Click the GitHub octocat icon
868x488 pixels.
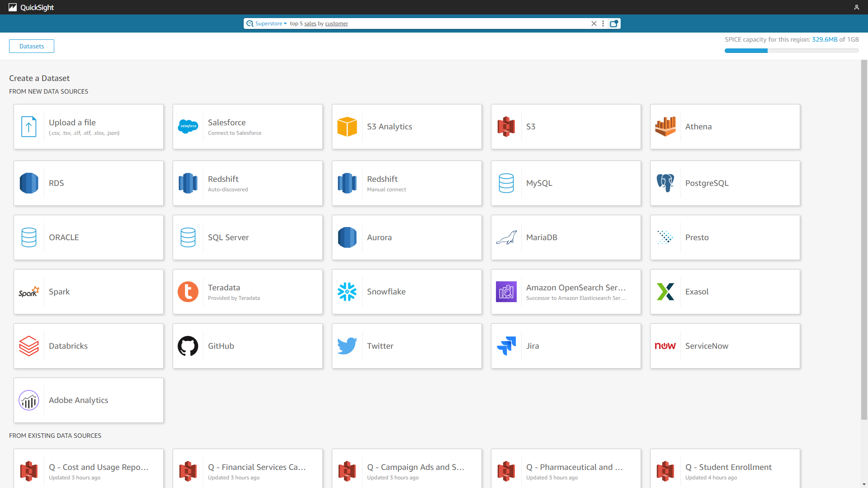click(188, 346)
